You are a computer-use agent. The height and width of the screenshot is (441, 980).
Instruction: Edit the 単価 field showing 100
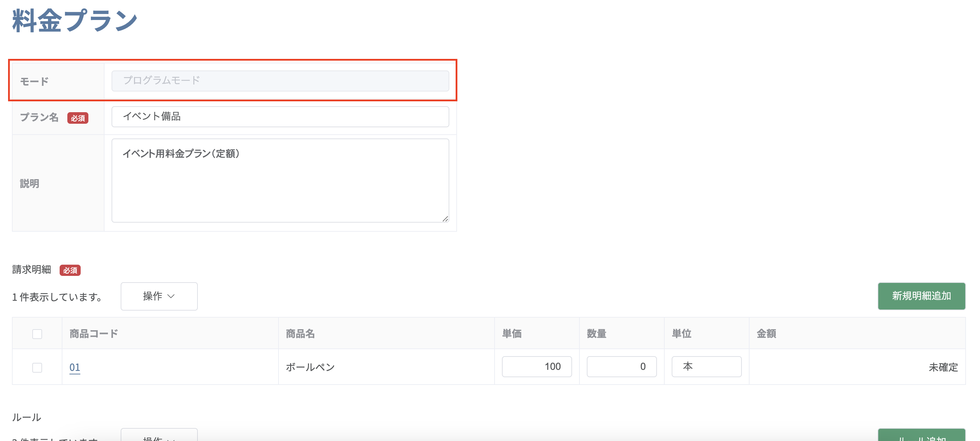tap(537, 366)
